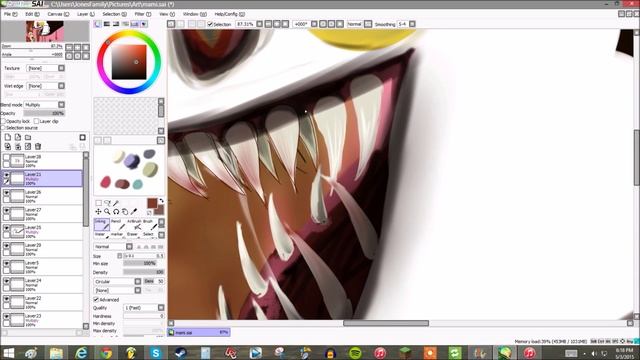Adjust the brush Density slider
The image size is (640, 360).
point(144,272)
